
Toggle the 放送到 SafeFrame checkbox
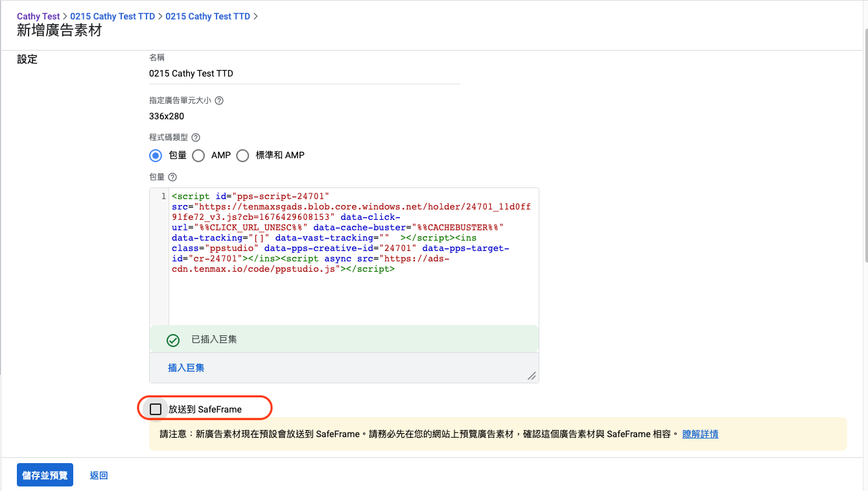156,409
